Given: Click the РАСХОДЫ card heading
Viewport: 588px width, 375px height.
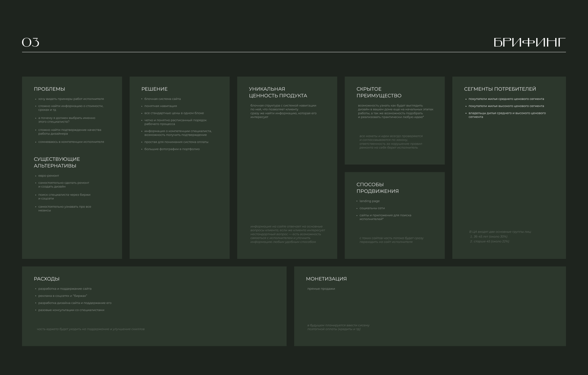Looking at the screenshot, I should coord(47,279).
